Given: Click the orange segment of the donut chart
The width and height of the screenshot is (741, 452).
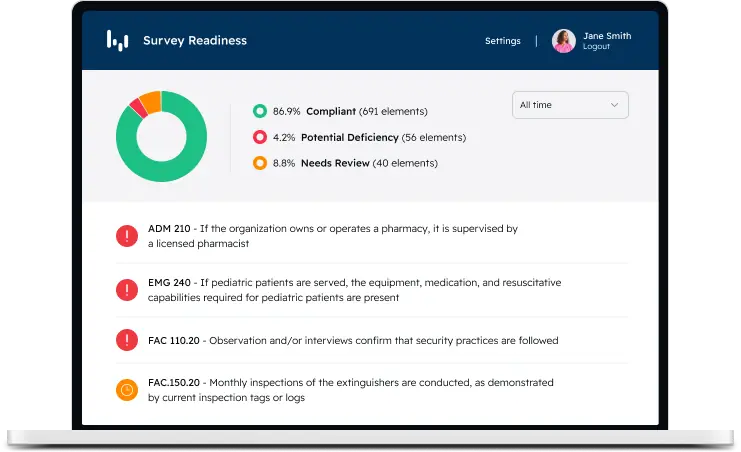Looking at the screenshot, I should (x=150, y=99).
